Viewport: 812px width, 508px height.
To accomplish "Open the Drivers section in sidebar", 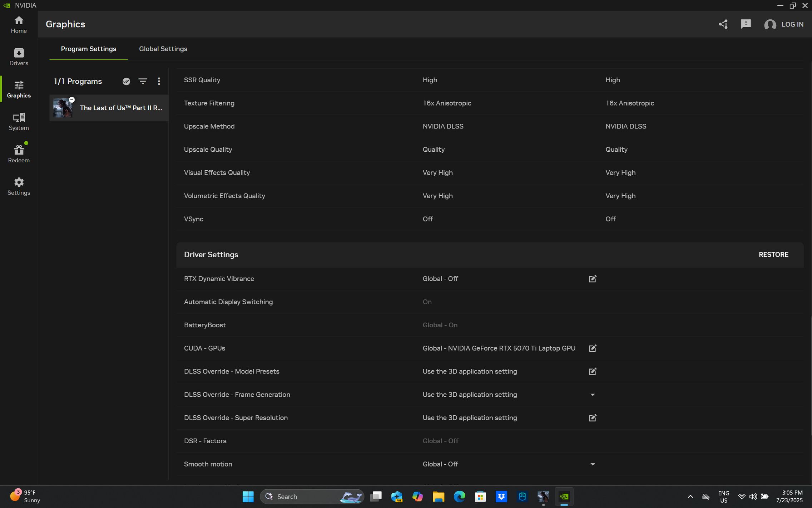I will pyautogui.click(x=19, y=57).
